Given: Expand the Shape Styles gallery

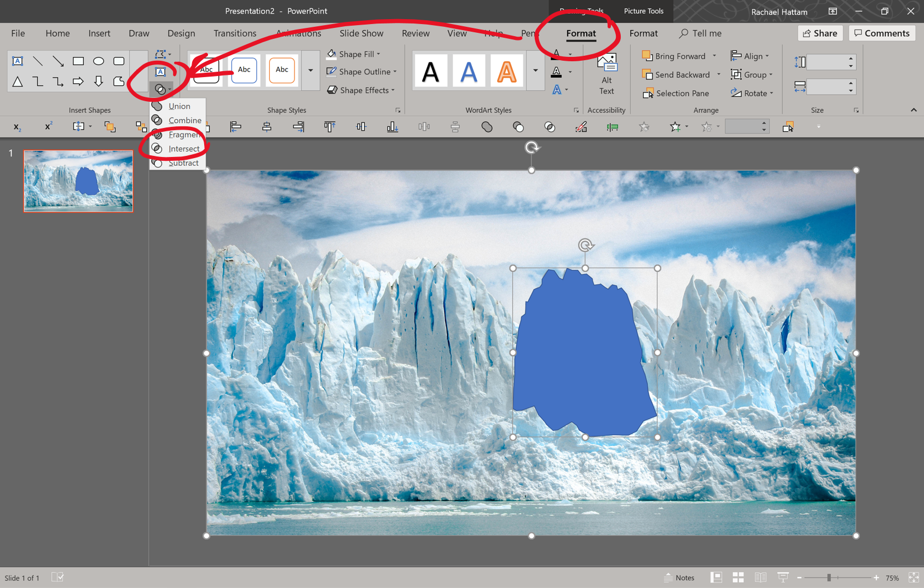Looking at the screenshot, I should [x=310, y=71].
